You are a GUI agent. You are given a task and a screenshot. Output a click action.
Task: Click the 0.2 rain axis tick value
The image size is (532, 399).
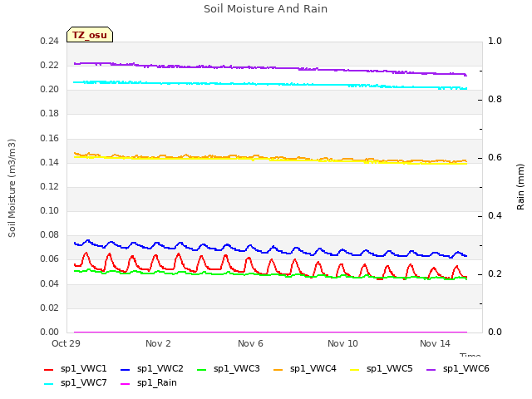tap(495, 273)
